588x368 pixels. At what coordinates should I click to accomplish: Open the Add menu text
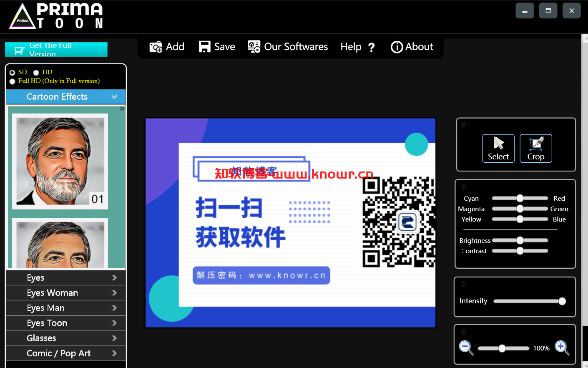click(x=175, y=47)
